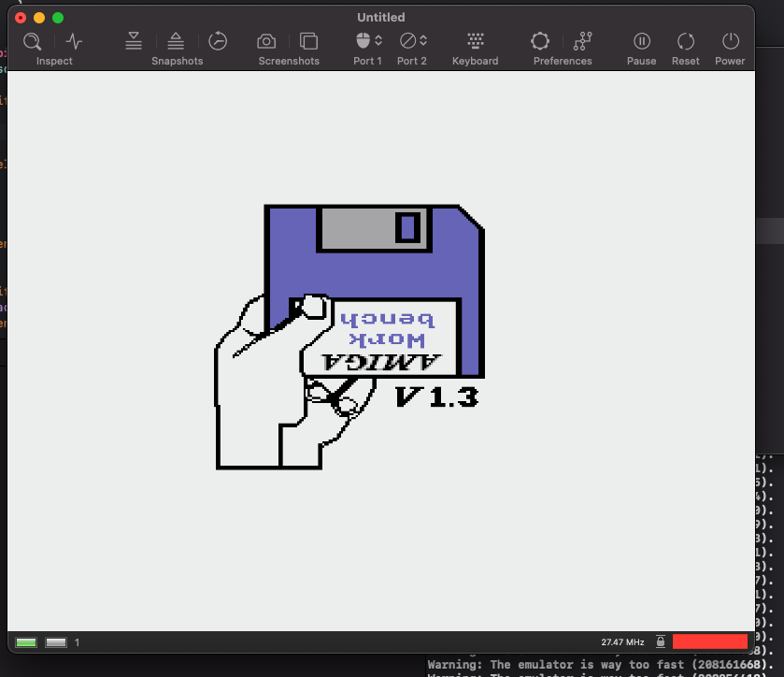Image resolution: width=784 pixels, height=677 pixels.
Task: Click the grey drive LED in status bar
Action: pos(56,642)
